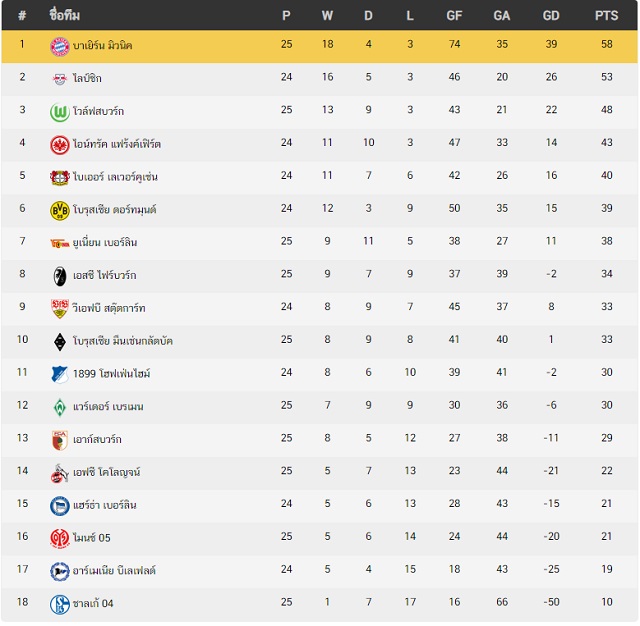Image resolution: width=640 pixels, height=626 pixels.
Task: Click the Wolfsburg green W logo
Action: 60,112
